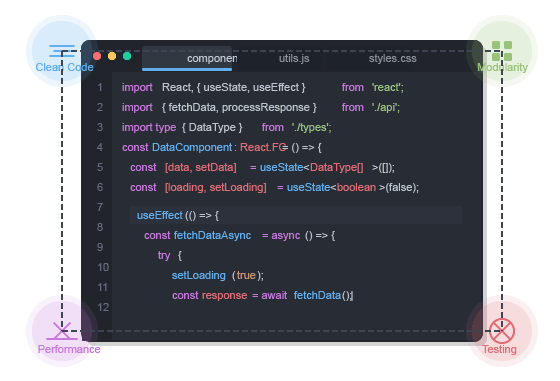Image resolution: width=560 pixels, height=381 pixels.
Task: Click line number 5 in gutter
Action: [x=100, y=167]
